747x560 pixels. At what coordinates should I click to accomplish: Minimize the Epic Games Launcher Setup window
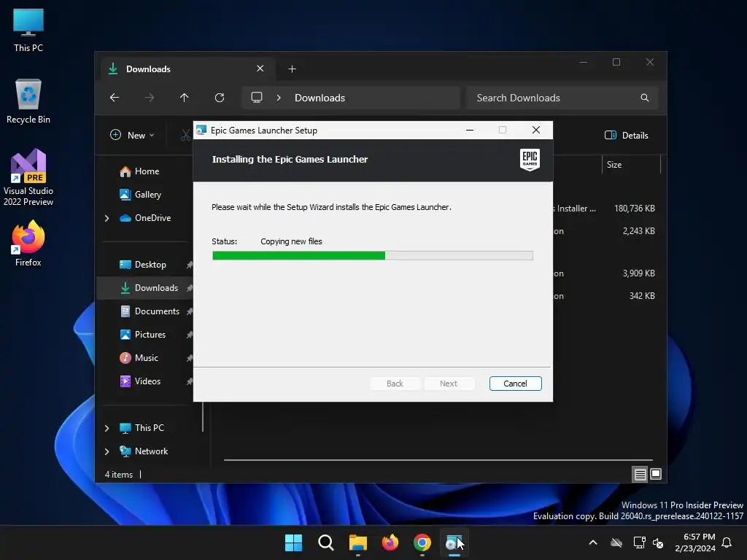[x=470, y=130]
